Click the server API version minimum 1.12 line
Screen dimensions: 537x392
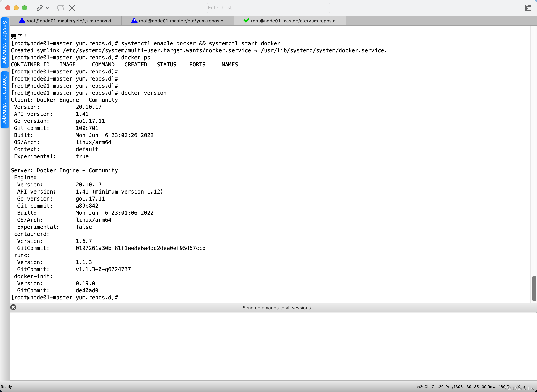click(90, 192)
